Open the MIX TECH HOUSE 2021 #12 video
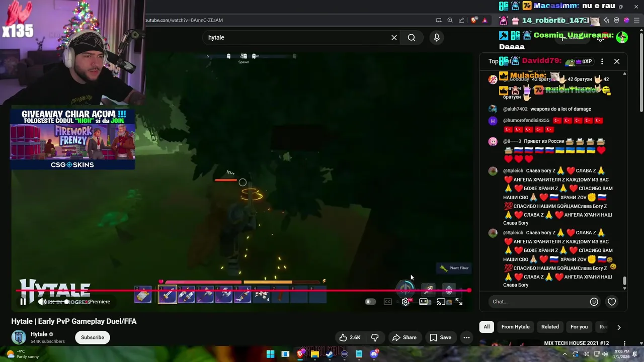644x362 pixels. 576,343
